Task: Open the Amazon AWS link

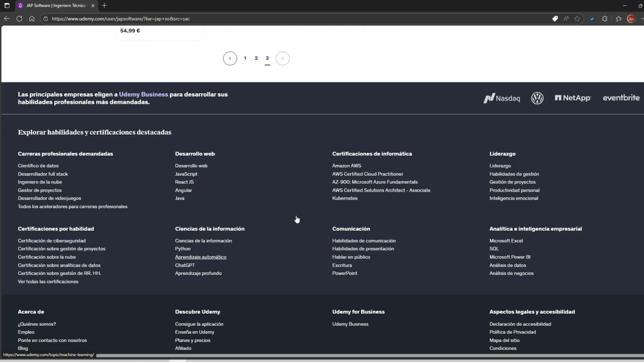Action: [x=347, y=165]
